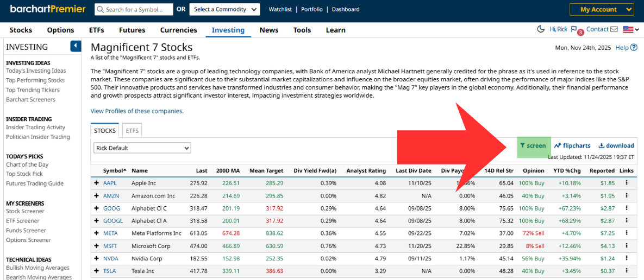Expand the NVDA row with plus icon
The image size is (644, 280).
click(x=96, y=258)
